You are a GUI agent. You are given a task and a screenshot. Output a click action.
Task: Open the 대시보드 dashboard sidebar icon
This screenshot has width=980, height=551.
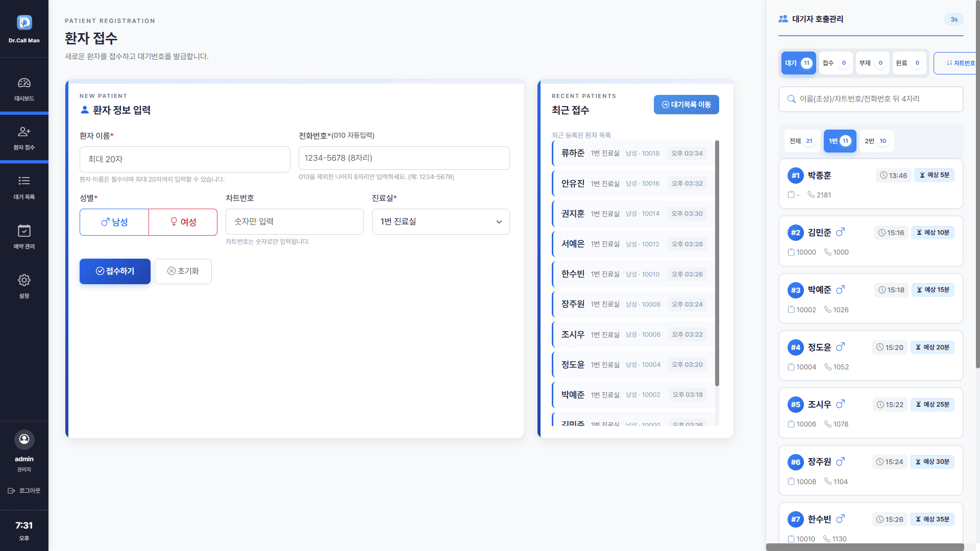click(24, 83)
